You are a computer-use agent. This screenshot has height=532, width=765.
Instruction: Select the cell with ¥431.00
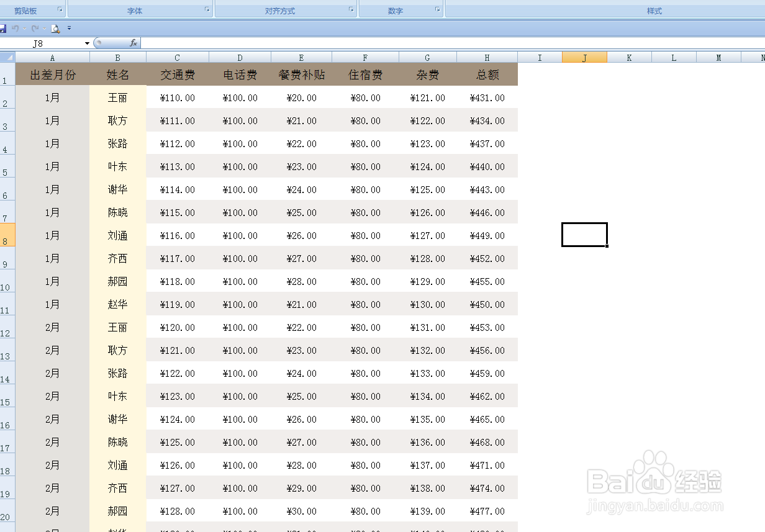coord(487,97)
